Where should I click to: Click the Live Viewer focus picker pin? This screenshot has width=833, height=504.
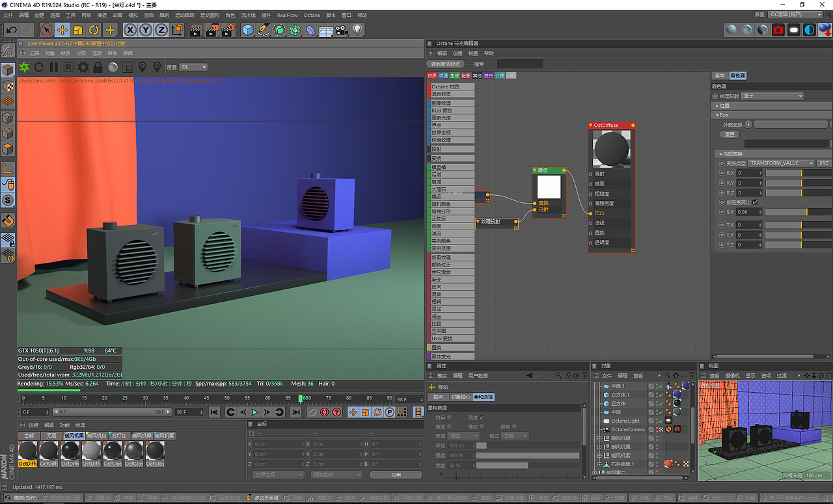143,67
